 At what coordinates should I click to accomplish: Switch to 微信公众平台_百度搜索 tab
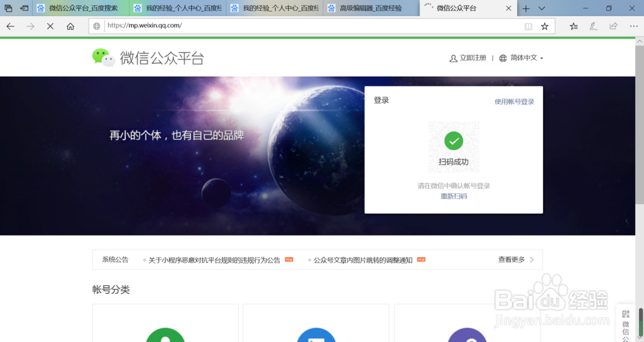click(x=81, y=8)
